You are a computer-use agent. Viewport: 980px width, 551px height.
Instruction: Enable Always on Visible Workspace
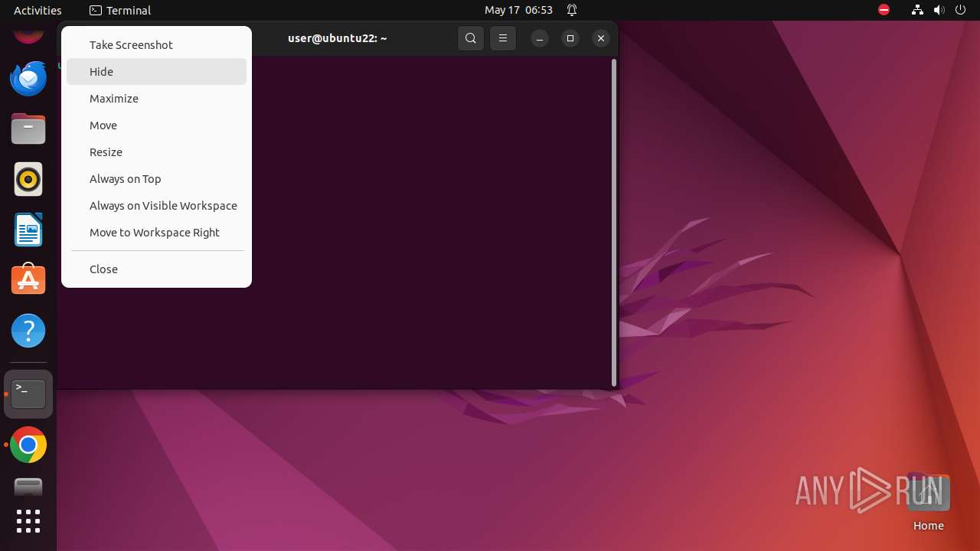pos(156,206)
